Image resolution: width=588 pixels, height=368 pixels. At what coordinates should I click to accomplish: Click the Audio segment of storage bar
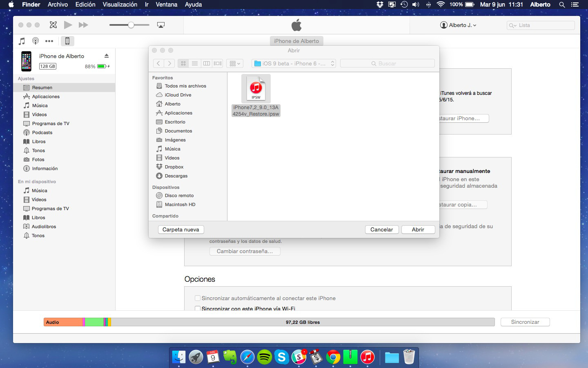pos(63,322)
